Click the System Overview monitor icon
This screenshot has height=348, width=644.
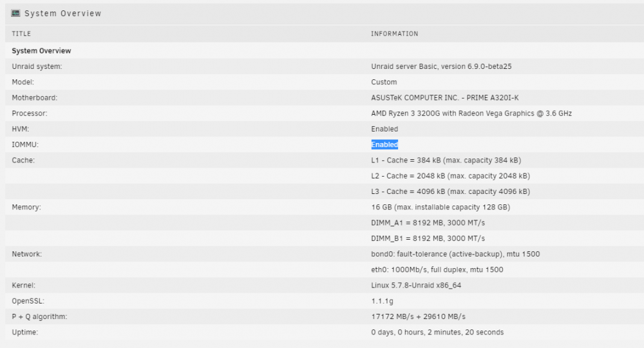15,13
